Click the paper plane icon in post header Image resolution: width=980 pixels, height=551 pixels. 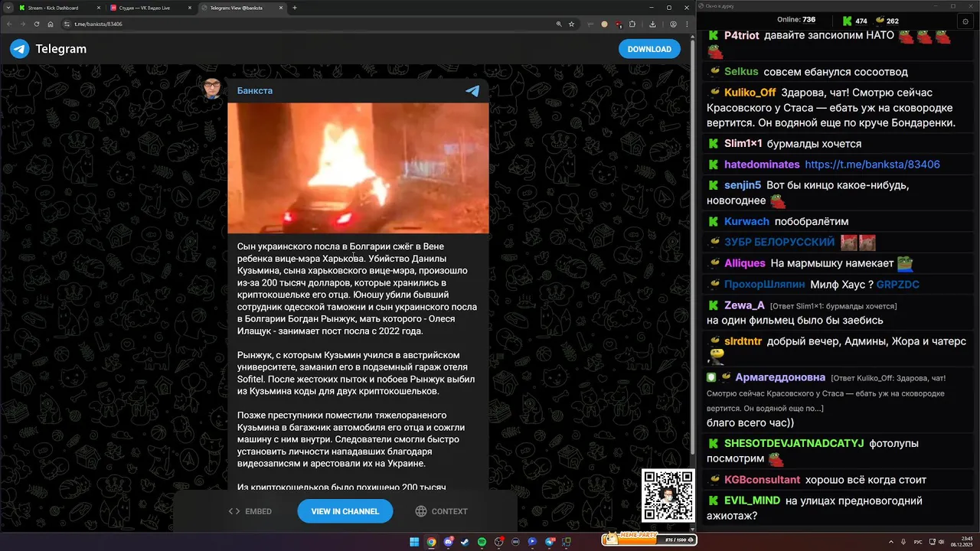(472, 90)
